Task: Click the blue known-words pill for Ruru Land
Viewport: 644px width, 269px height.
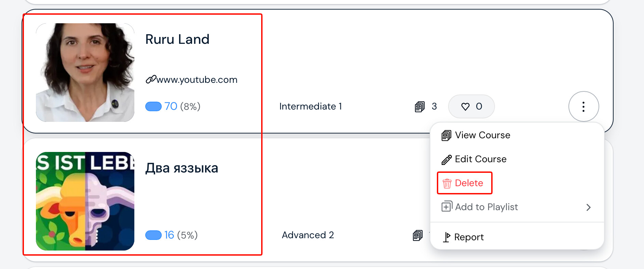Action: pos(153,106)
